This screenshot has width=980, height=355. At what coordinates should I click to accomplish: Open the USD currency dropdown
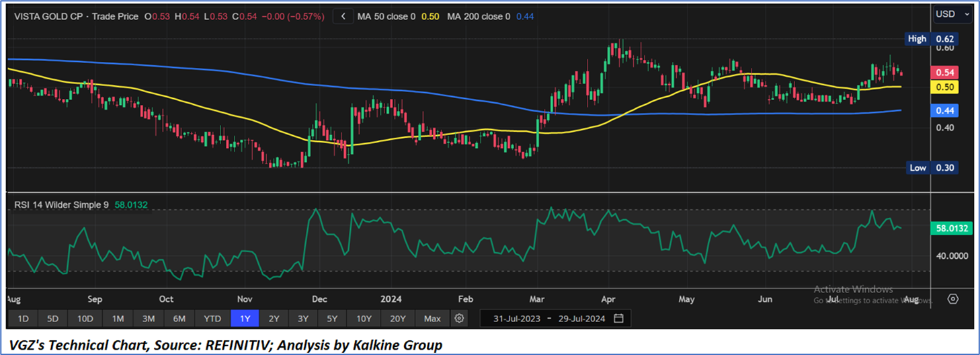953,13
